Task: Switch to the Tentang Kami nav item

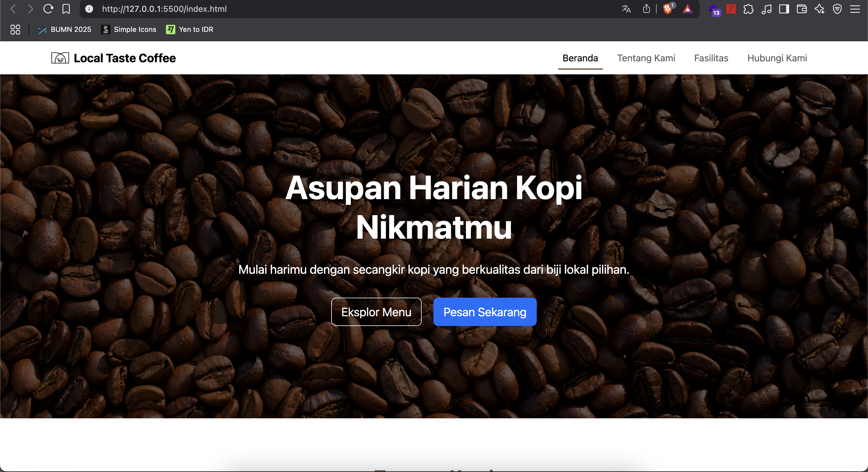Action: (646, 58)
